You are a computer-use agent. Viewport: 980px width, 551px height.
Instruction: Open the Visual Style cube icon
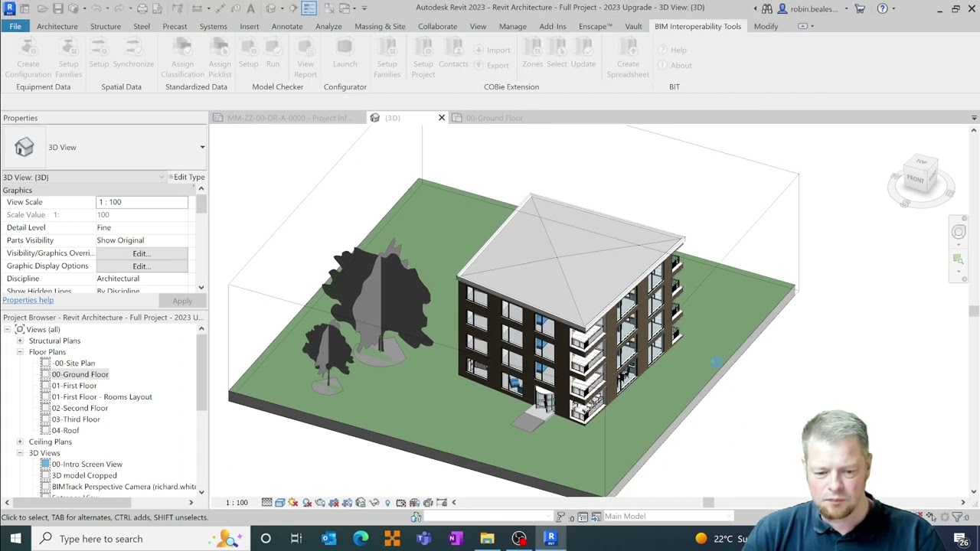click(x=279, y=503)
